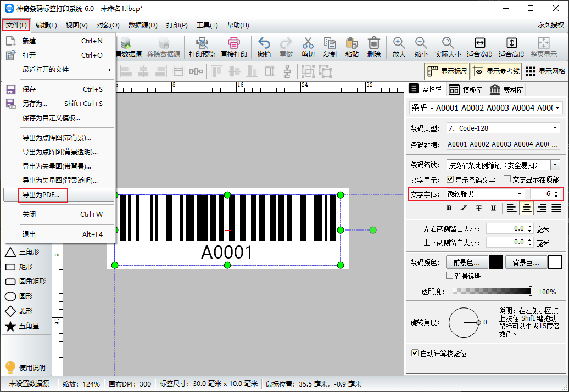This screenshot has height=392, width=569.
Task: Click the Delete (删除) trash icon
Action: pyautogui.click(x=374, y=47)
